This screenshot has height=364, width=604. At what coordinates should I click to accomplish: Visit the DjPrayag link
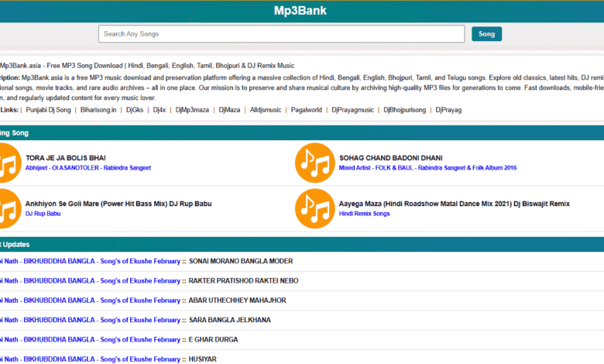coord(448,110)
